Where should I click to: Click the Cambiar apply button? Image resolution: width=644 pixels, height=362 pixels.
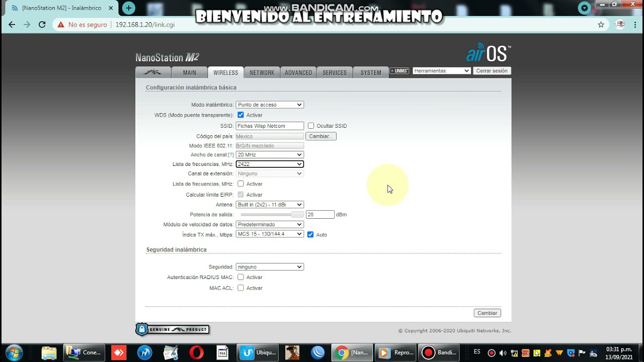487,313
